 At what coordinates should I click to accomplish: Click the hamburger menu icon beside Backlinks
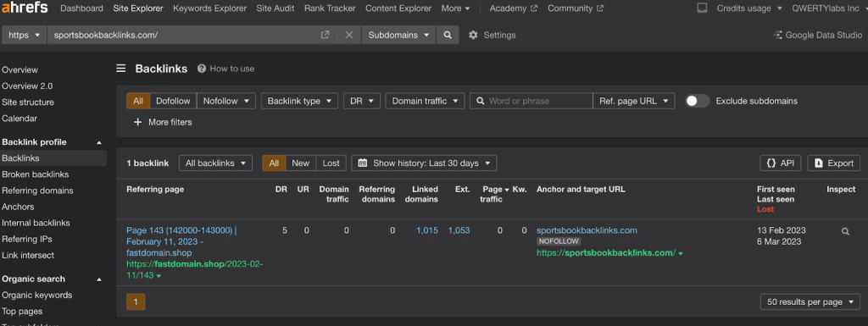120,69
